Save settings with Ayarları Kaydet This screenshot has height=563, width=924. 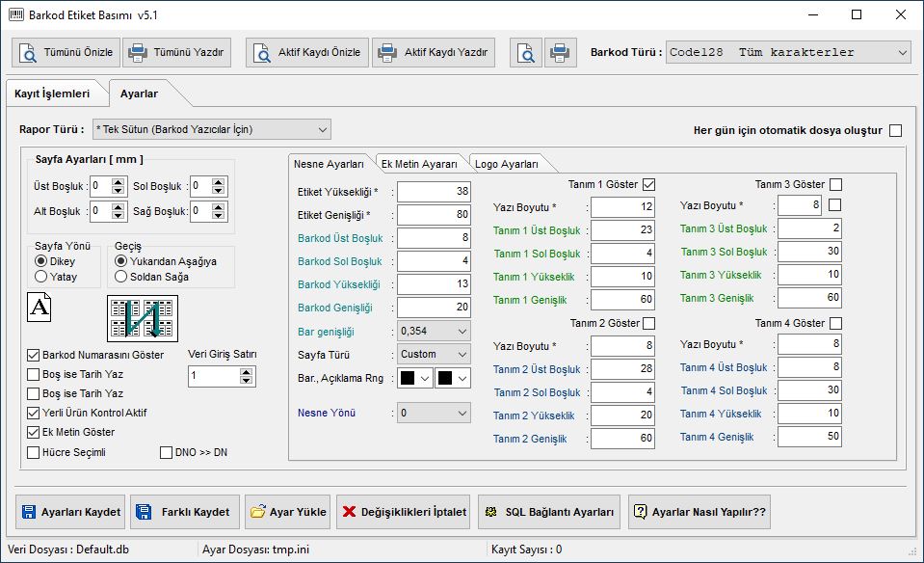tap(70, 512)
